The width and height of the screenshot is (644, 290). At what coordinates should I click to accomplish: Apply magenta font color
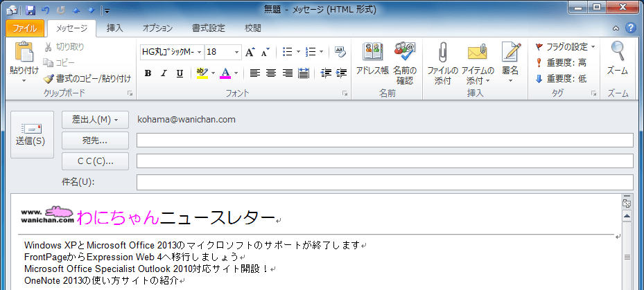[x=225, y=73]
